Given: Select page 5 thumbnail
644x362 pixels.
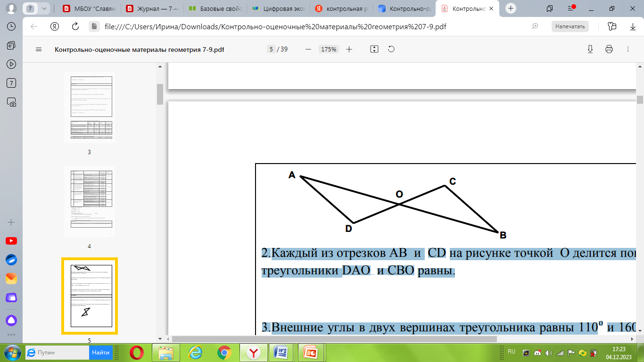Looking at the screenshot, I should click(89, 296).
